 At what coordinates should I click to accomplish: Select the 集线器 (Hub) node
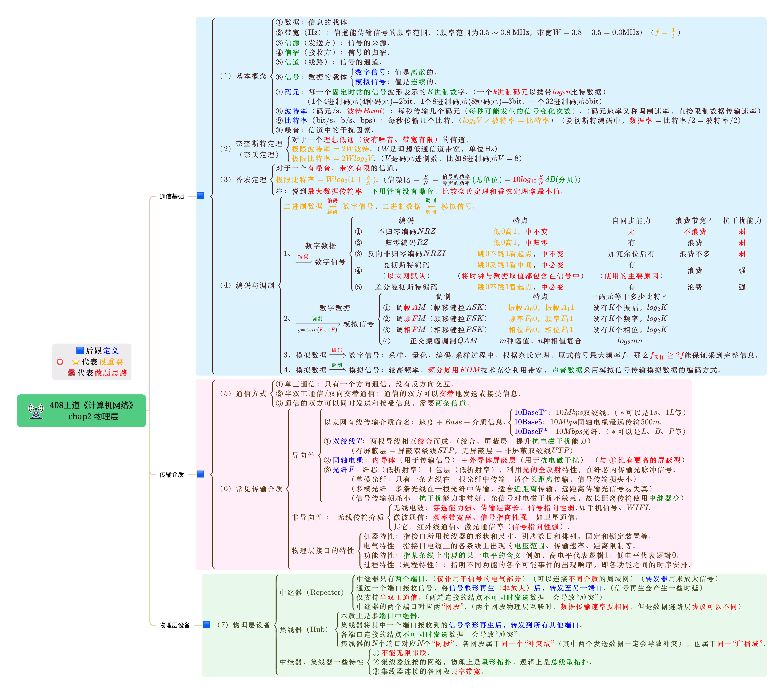click(x=305, y=630)
